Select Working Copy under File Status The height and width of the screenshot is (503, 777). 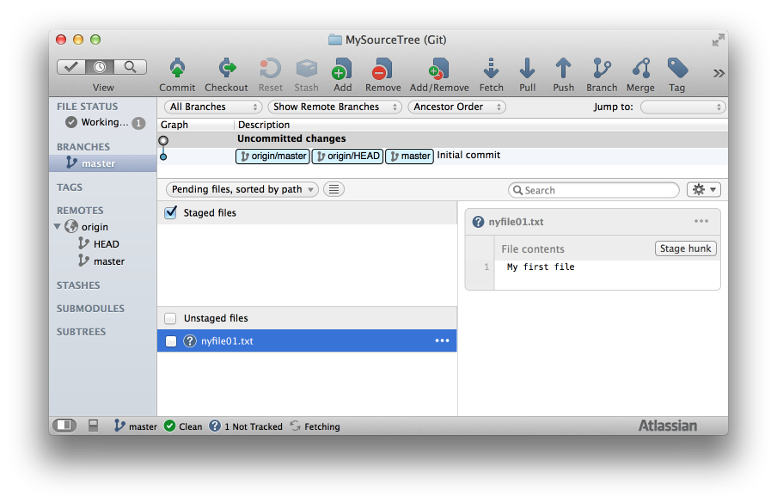pos(104,122)
